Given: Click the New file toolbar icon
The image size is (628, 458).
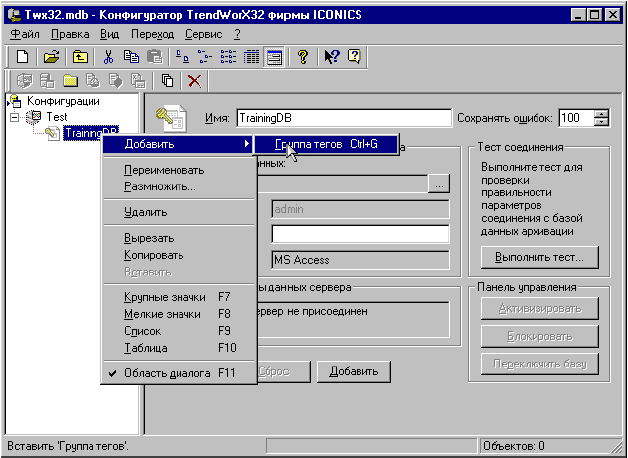Looking at the screenshot, I should pos(22,57).
